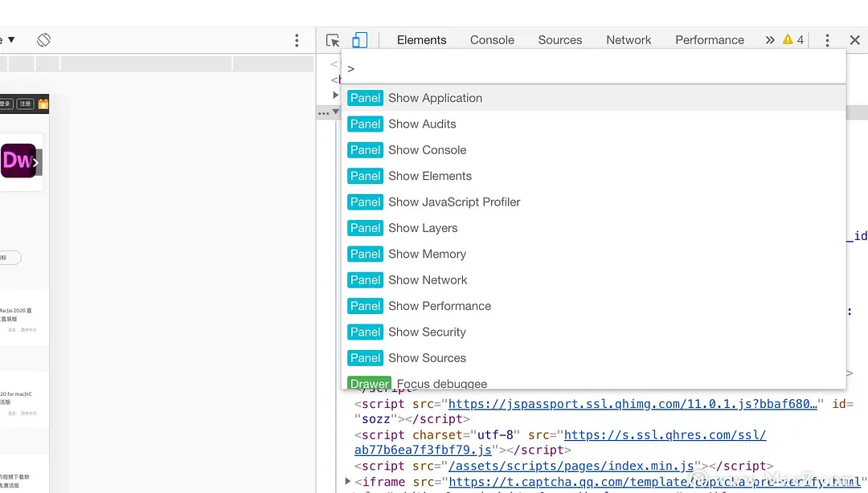
Task: Run Show Audits command
Action: pos(593,124)
